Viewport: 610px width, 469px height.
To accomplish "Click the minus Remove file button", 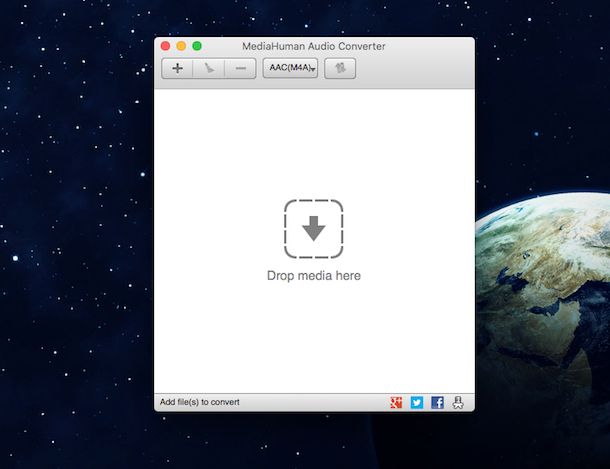I will (x=240, y=68).
